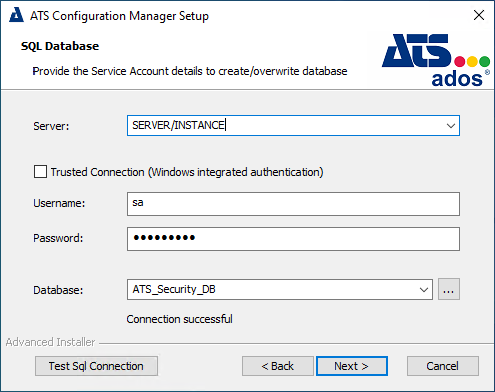Image resolution: width=495 pixels, height=392 pixels.
Task: Cancel the setup wizard
Action: pos(443,366)
